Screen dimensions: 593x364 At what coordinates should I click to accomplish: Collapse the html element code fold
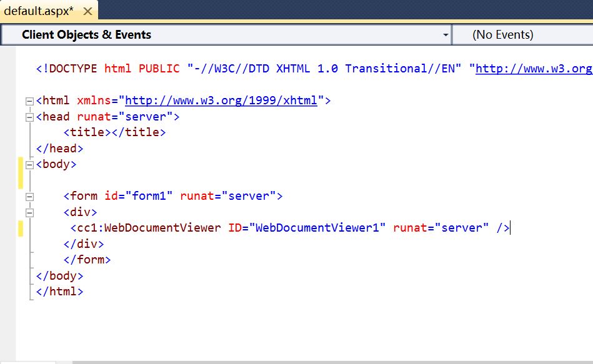tap(29, 100)
